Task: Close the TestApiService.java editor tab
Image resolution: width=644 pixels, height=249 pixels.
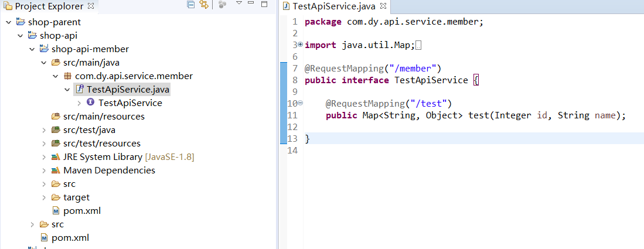Action: 383,6
